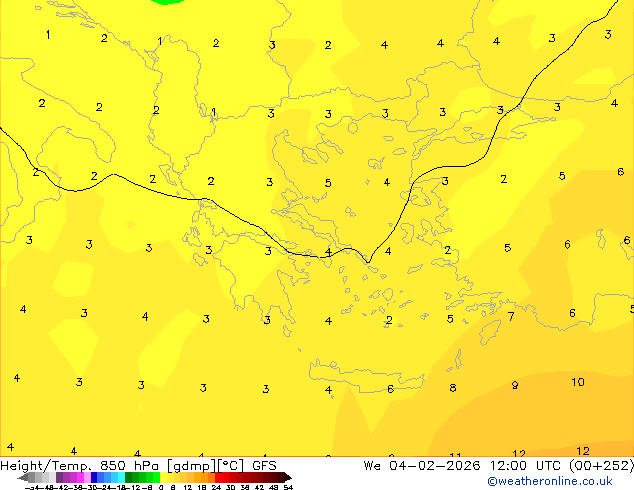Click the dark maroon arrow at the legend's right end
The image size is (634, 490).
coord(288,477)
